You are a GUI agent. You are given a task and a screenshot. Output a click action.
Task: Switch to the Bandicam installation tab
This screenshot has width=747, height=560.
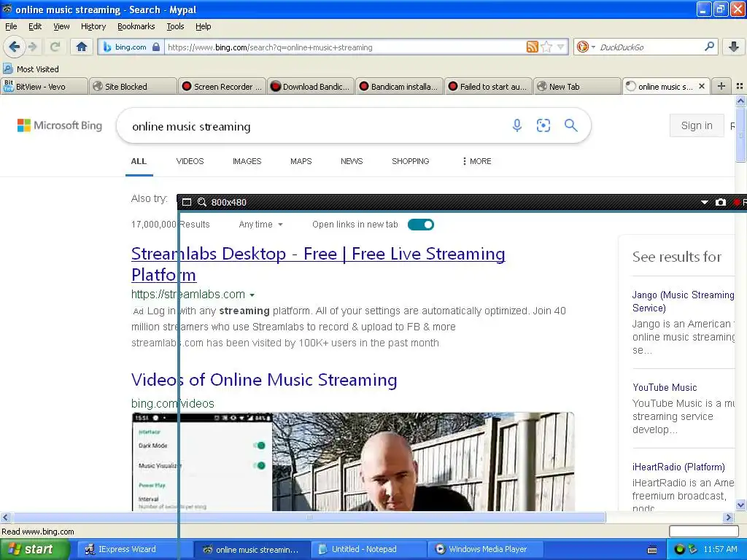400,86
